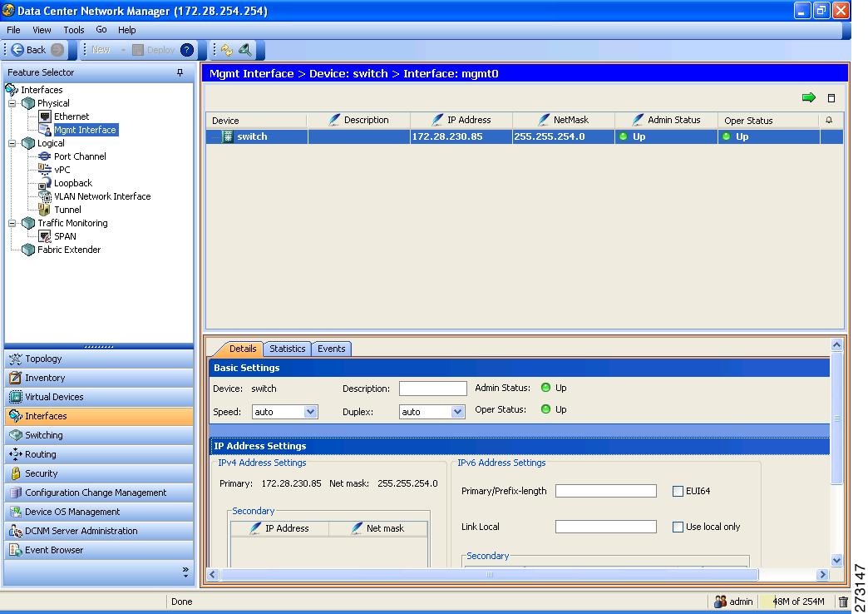Open the Event Browser section
Viewport: 868px width, 614px height.
coord(99,550)
